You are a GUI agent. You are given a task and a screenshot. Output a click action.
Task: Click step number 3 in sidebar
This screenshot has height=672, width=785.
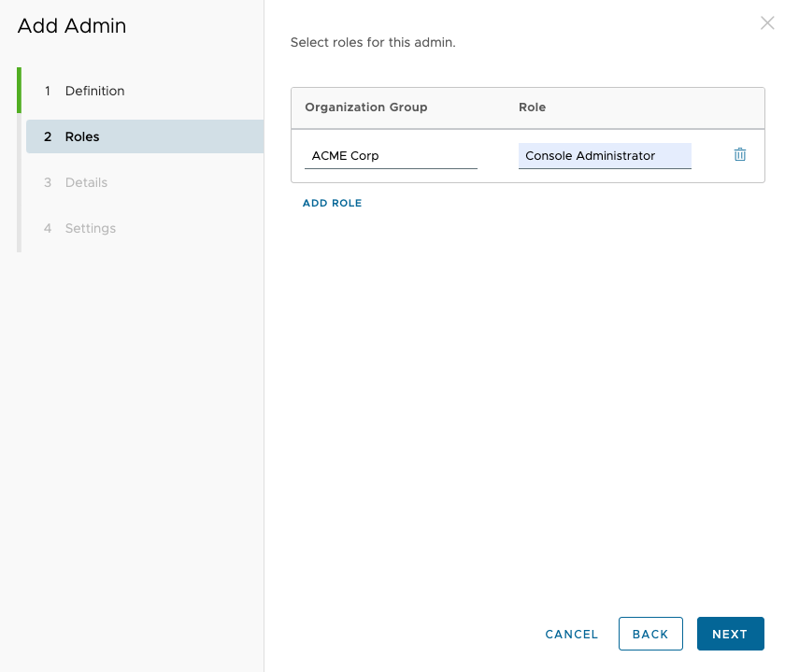48,182
